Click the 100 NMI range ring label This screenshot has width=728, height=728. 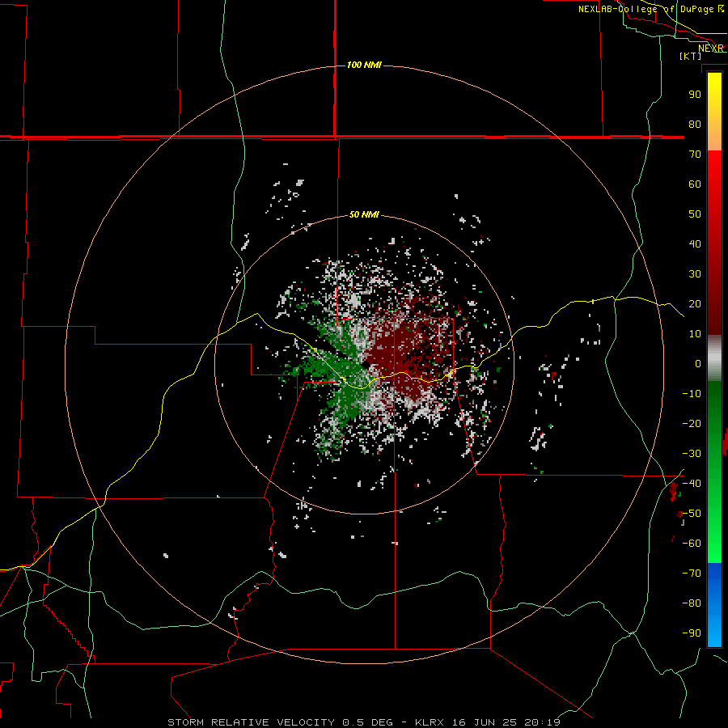pyautogui.click(x=364, y=65)
